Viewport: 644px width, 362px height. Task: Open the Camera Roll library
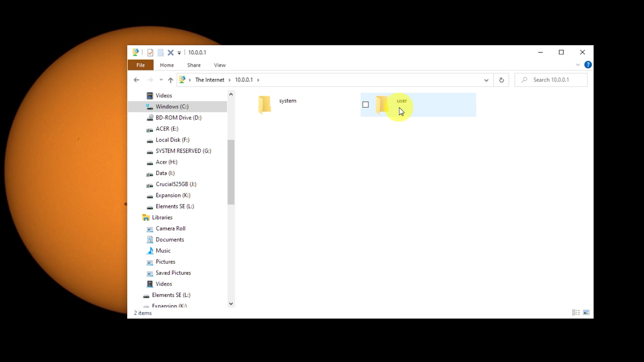(170, 228)
